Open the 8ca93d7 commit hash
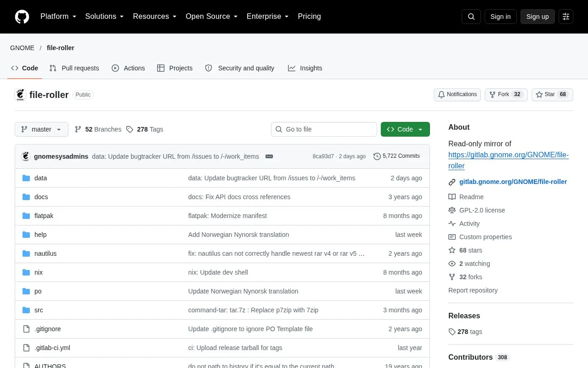 (x=323, y=156)
